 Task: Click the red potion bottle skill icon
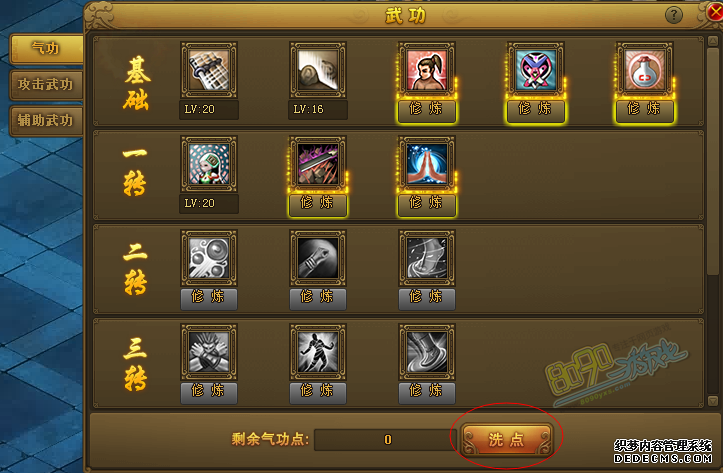[645, 70]
